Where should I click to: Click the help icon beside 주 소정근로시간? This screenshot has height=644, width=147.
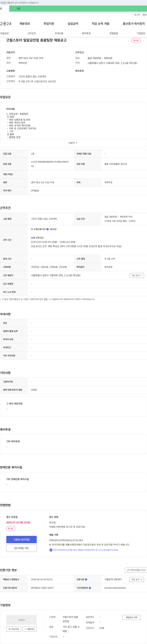pos(48,229)
